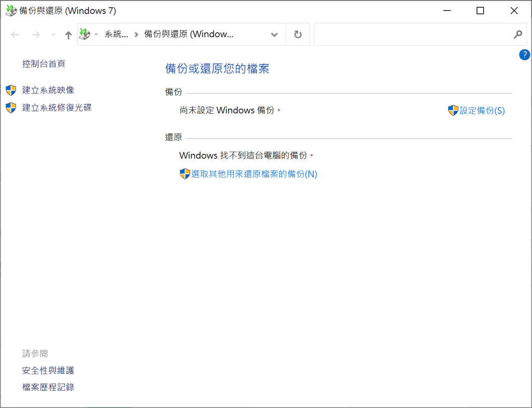
Task: Click the refresh button in address bar
Action: coord(298,35)
